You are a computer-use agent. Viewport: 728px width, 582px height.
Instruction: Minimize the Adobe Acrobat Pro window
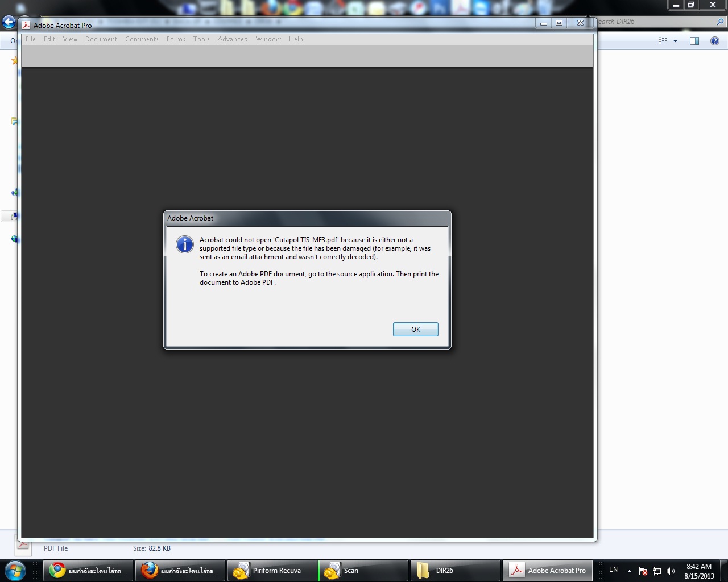[544, 23]
